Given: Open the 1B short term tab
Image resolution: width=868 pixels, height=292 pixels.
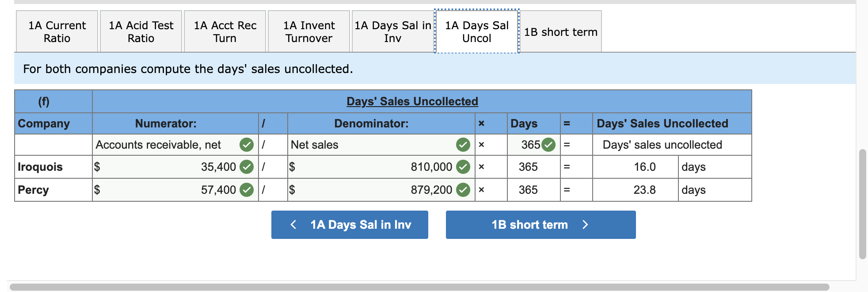Looking at the screenshot, I should (561, 31).
